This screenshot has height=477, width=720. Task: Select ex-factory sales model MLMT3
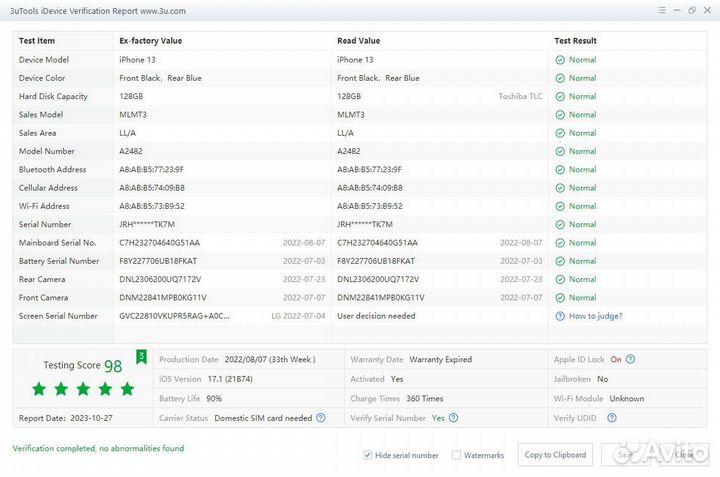pyautogui.click(x=133, y=115)
